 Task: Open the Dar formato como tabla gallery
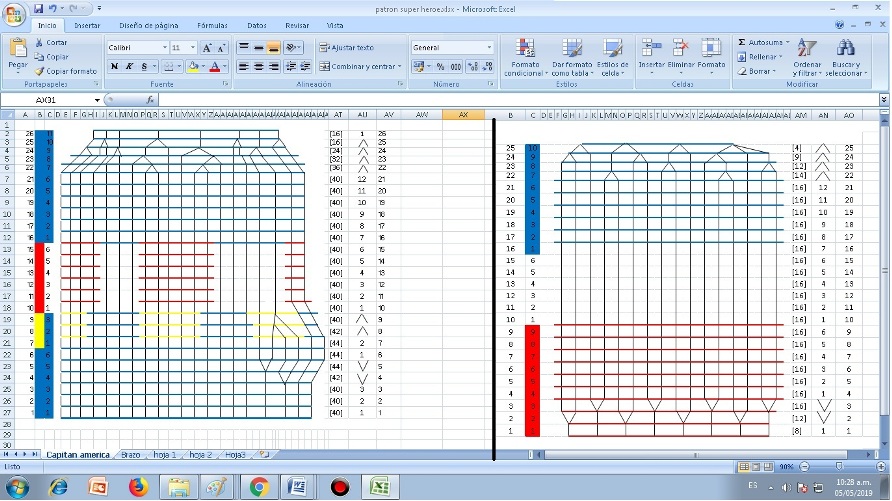tap(572, 57)
